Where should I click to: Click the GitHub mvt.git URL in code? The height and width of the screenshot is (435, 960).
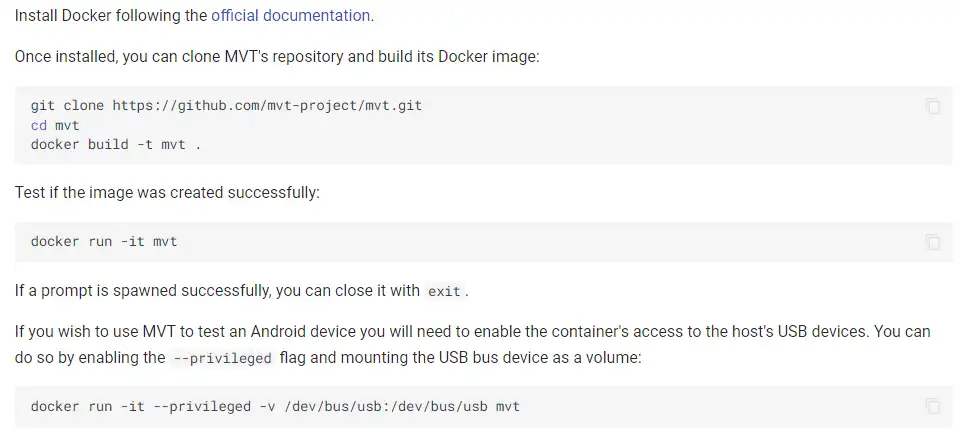pos(266,105)
